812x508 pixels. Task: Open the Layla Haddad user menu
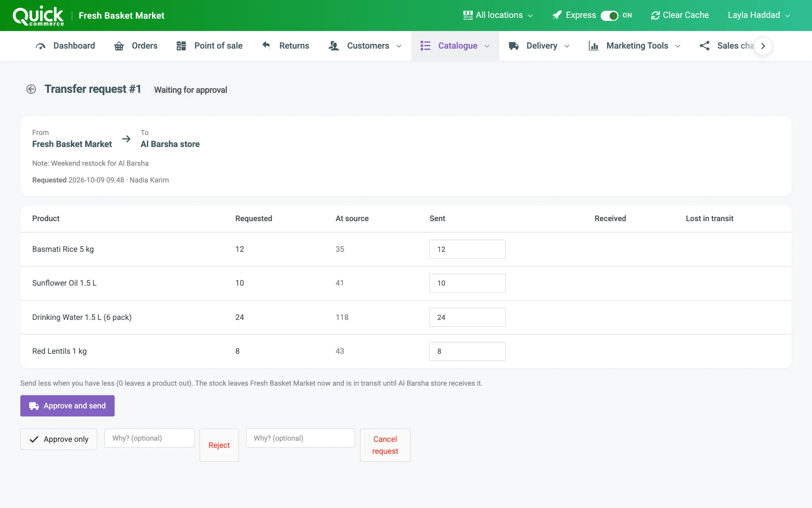[x=759, y=15]
